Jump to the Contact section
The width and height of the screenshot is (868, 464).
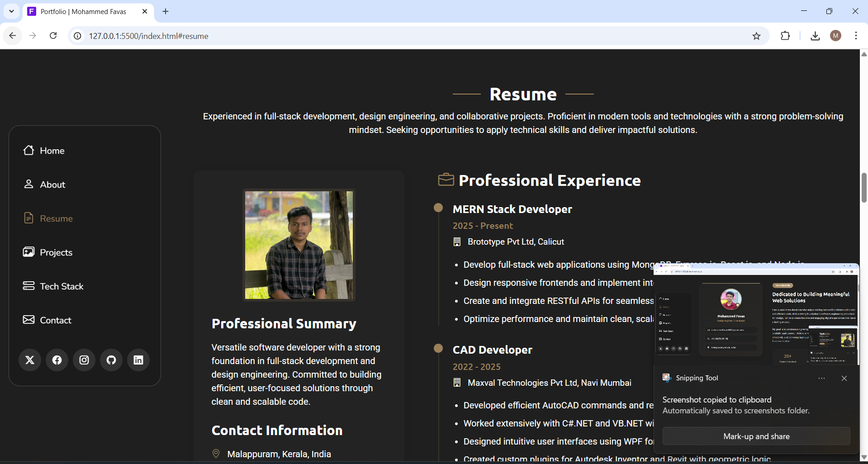point(55,320)
